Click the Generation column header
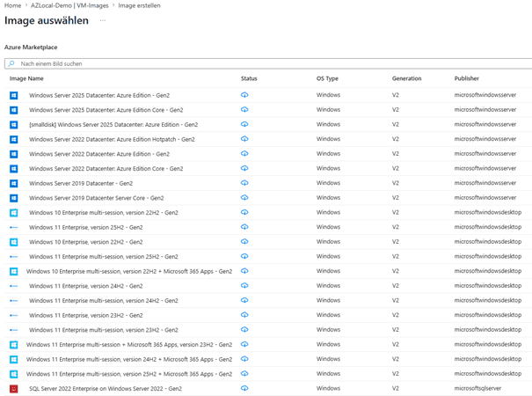Image resolution: width=532 pixels, height=396 pixels. [406, 79]
